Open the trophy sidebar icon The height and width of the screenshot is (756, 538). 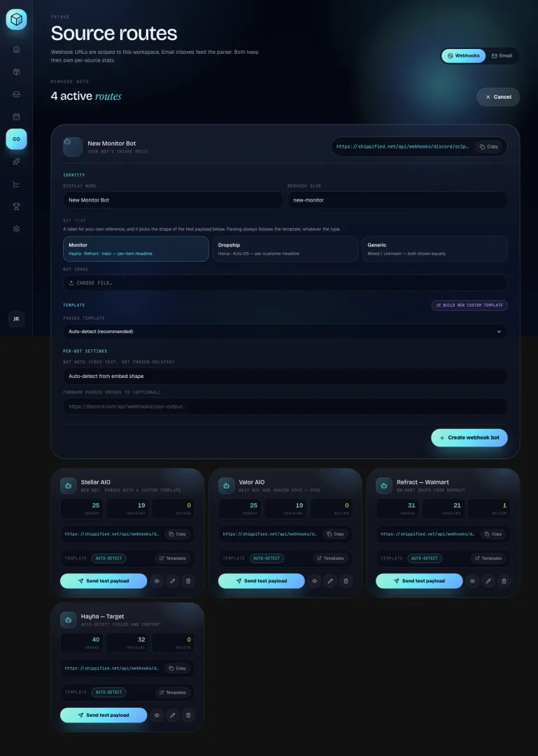point(16,206)
